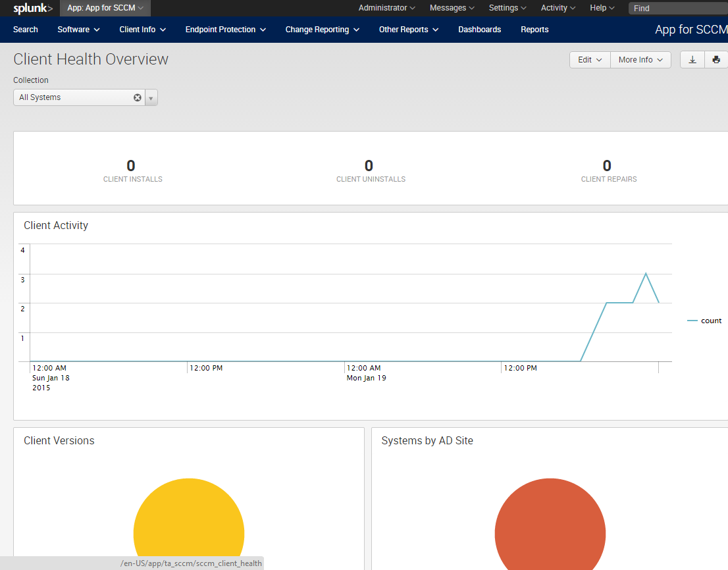The height and width of the screenshot is (570, 728).
Task: Go to the Search tab
Action: pyautogui.click(x=26, y=30)
